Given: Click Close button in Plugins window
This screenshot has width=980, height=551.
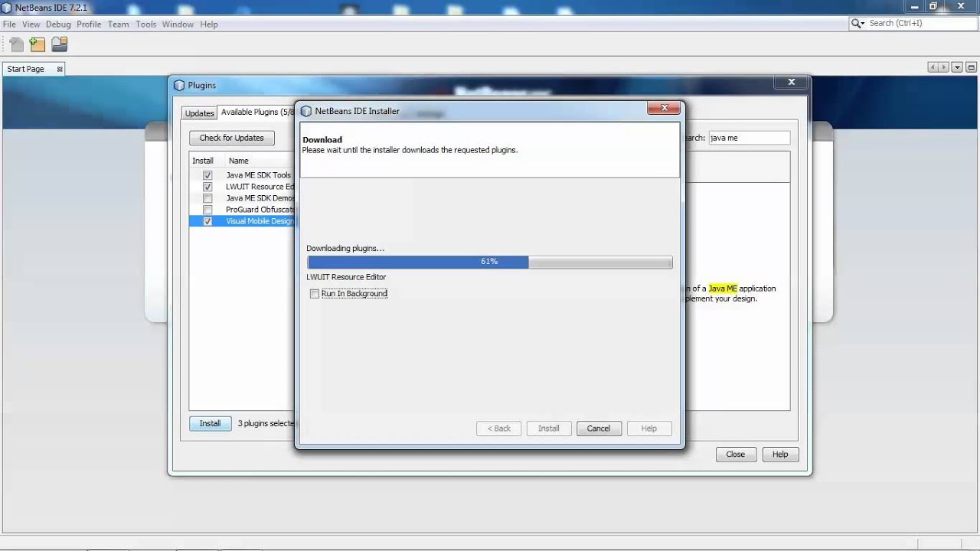Looking at the screenshot, I should (735, 455).
